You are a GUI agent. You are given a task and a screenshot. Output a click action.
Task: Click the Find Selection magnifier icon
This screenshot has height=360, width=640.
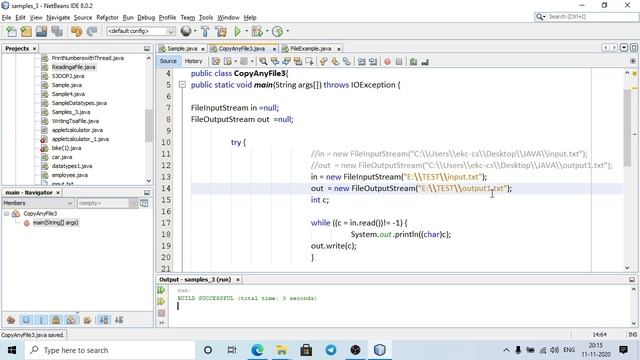tap(263, 61)
